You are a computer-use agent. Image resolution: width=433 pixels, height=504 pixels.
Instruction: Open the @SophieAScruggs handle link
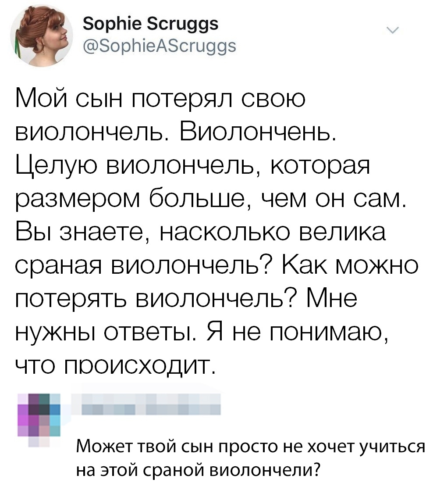[160, 46]
